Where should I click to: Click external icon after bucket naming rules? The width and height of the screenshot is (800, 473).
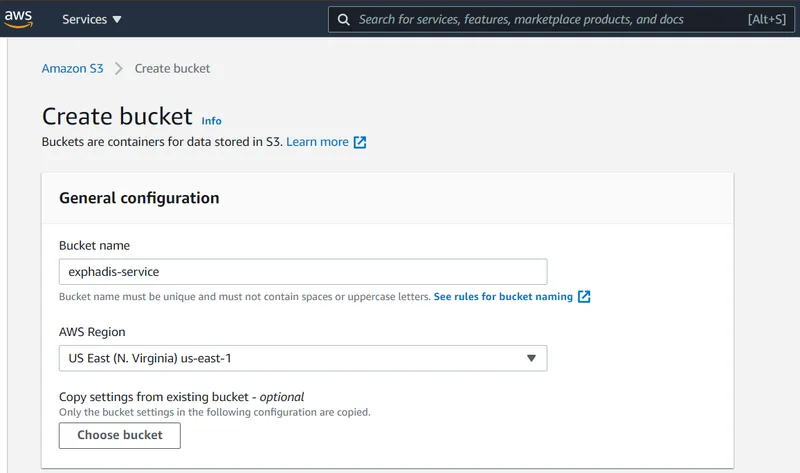pyautogui.click(x=584, y=296)
